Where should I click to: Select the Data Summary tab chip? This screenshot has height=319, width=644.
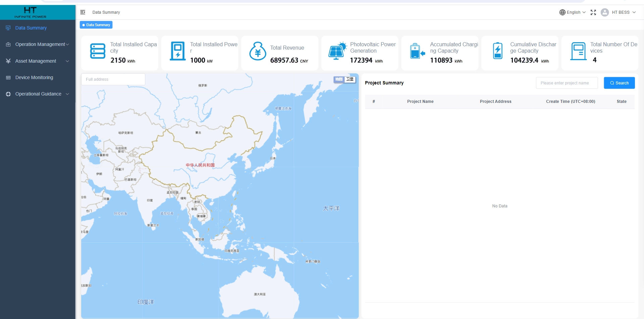tap(96, 25)
